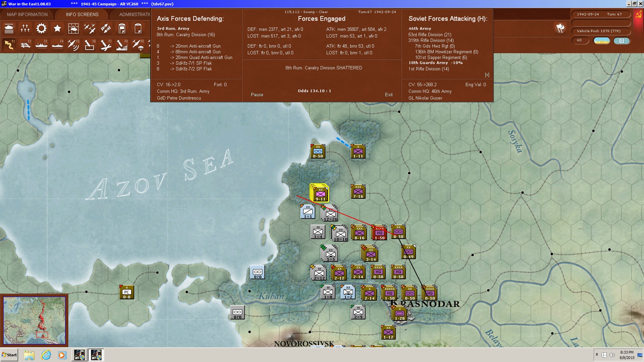The height and width of the screenshot is (362, 644).
Task: Select the 0-49 Soviet air unit
Action: pos(408,252)
